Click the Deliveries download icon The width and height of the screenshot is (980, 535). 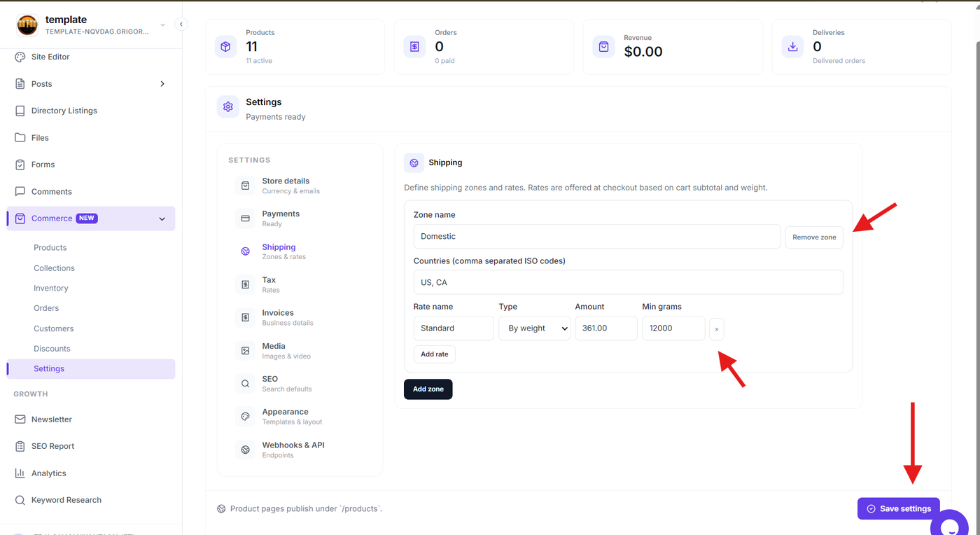792,47
